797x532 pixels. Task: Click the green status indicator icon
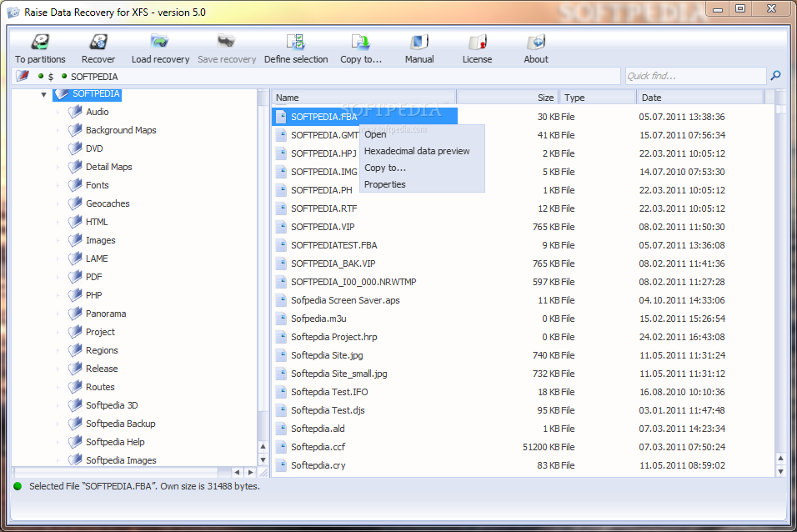(x=18, y=486)
